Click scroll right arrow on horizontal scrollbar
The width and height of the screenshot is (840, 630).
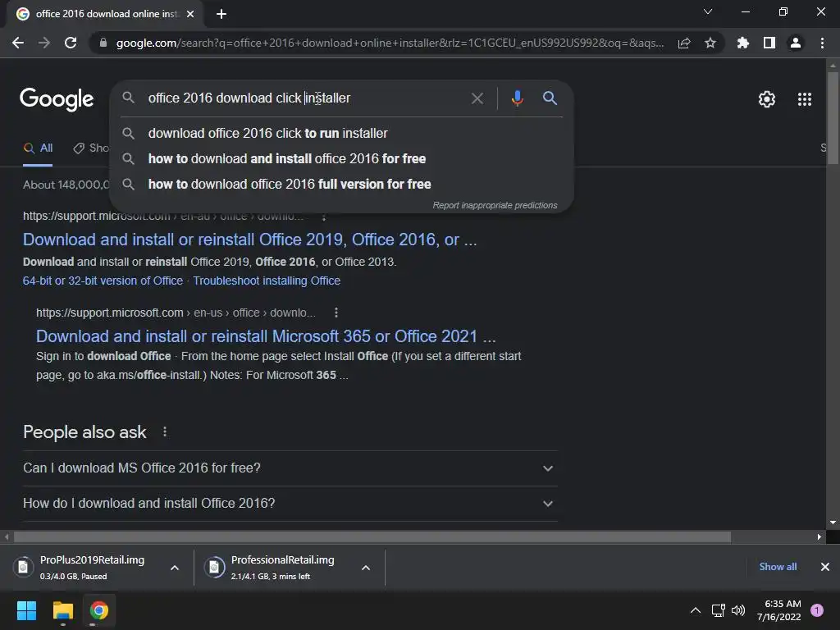pos(819,536)
